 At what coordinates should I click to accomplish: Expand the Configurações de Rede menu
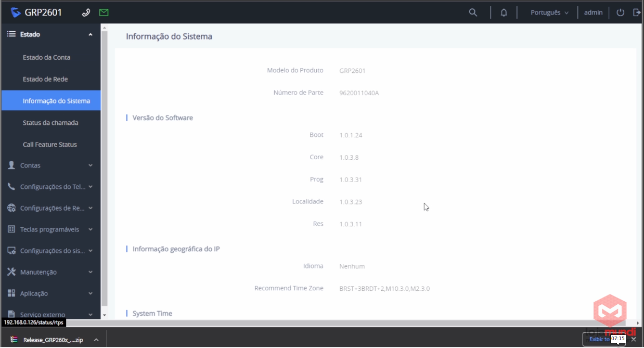point(91,208)
